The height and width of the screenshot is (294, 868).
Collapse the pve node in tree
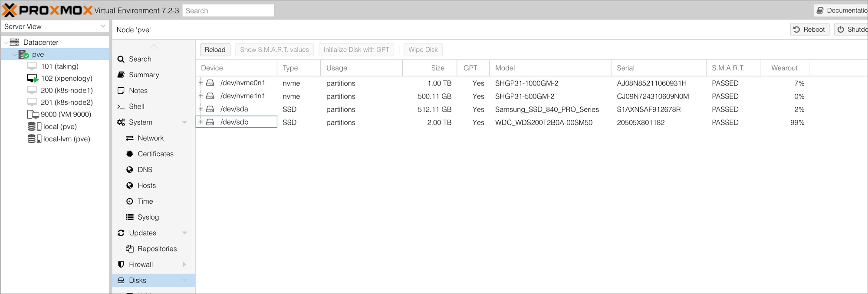click(x=15, y=54)
